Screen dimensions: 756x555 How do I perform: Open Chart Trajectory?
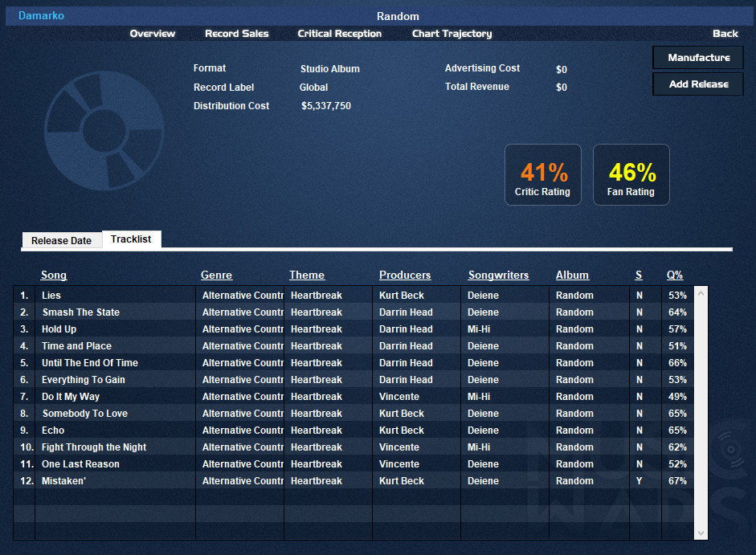[451, 34]
